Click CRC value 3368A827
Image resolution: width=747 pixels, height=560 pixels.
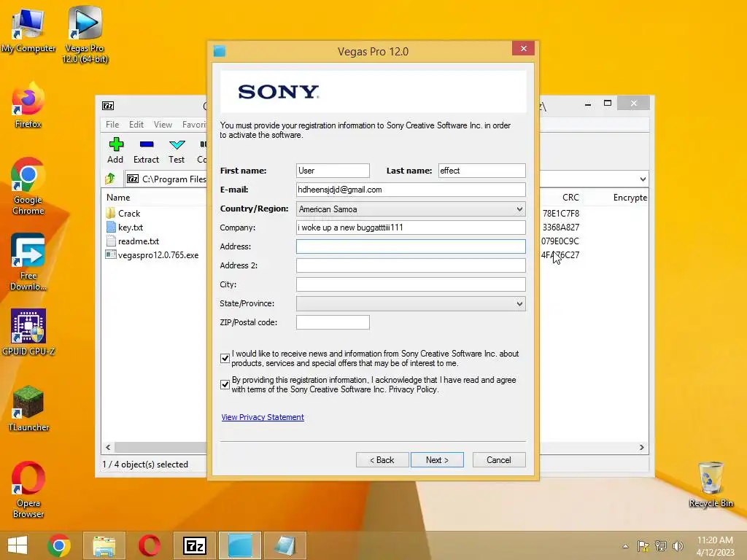(561, 227)
